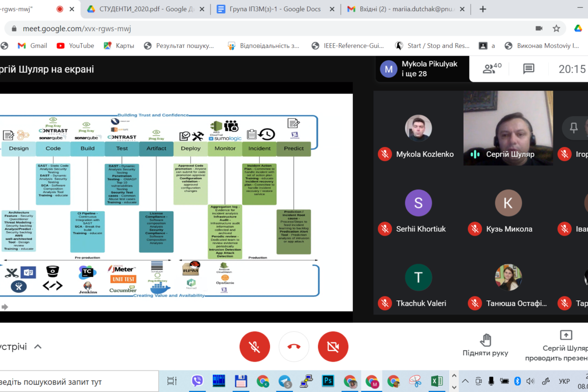Open Excel from the taskbar
This screenshot has width=588, height=392.
pyautogui.click(x=437, y=381)
